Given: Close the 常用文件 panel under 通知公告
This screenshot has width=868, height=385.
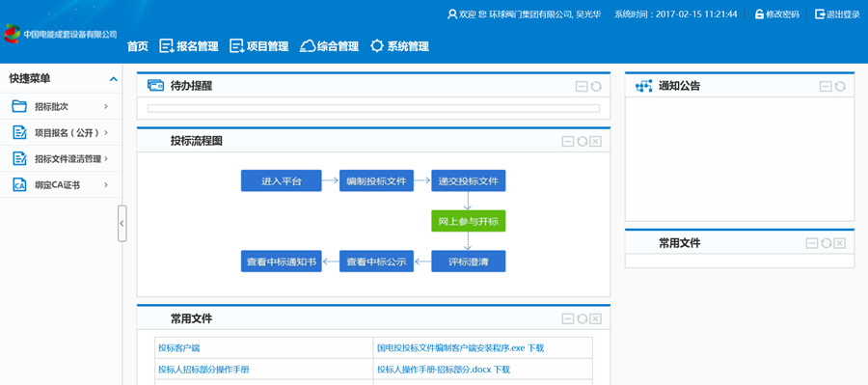Looking at the screenshot, I should click(x=840, y=243).
